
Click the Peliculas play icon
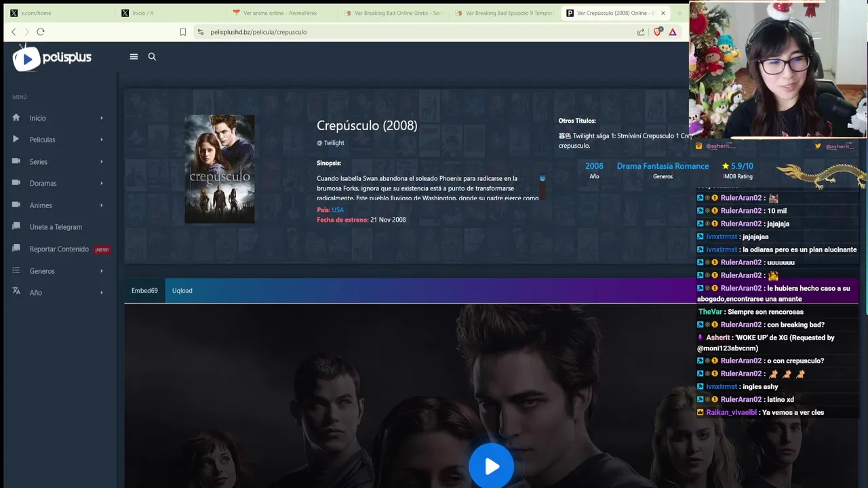(16, 140)
